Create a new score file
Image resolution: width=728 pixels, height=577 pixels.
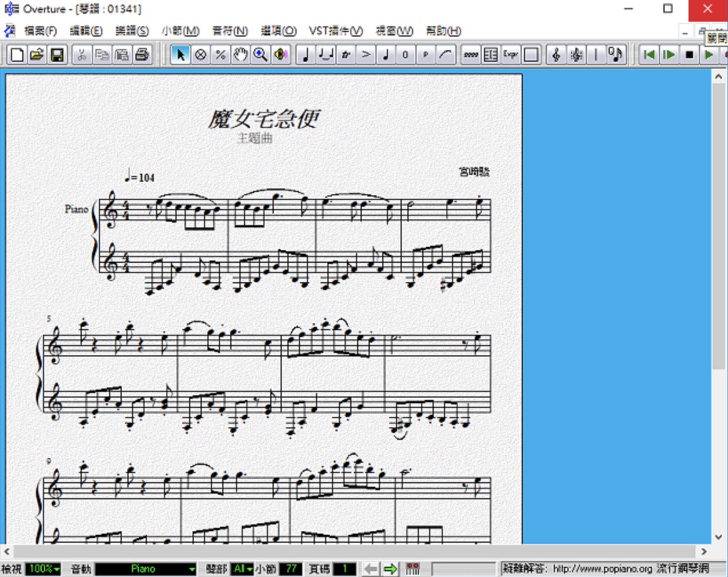(17, 55)
